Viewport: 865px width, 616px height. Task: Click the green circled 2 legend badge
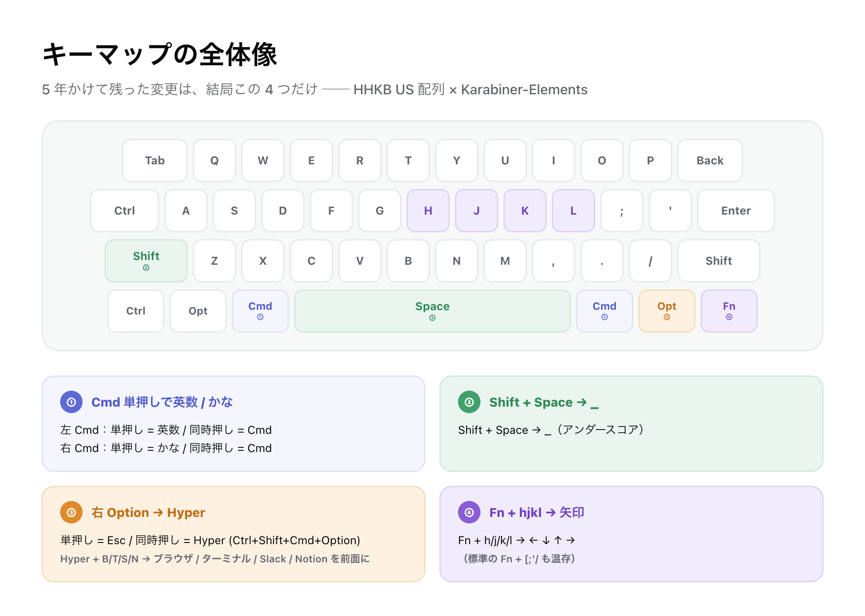(469, 402)
